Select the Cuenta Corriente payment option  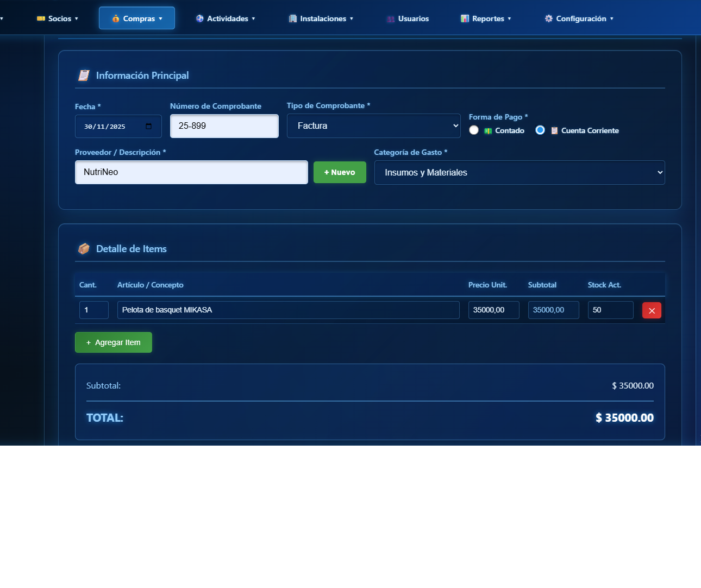(540, 130)
